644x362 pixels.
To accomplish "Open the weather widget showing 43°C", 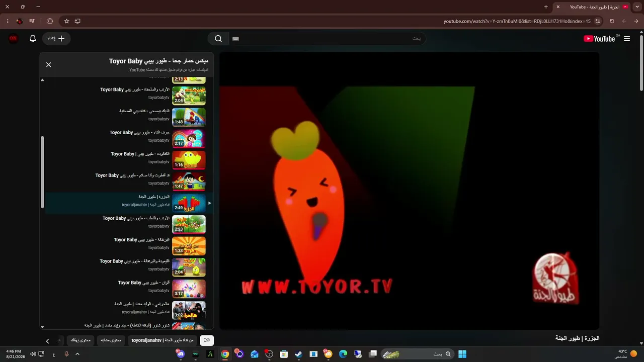I will click(625, 354).
